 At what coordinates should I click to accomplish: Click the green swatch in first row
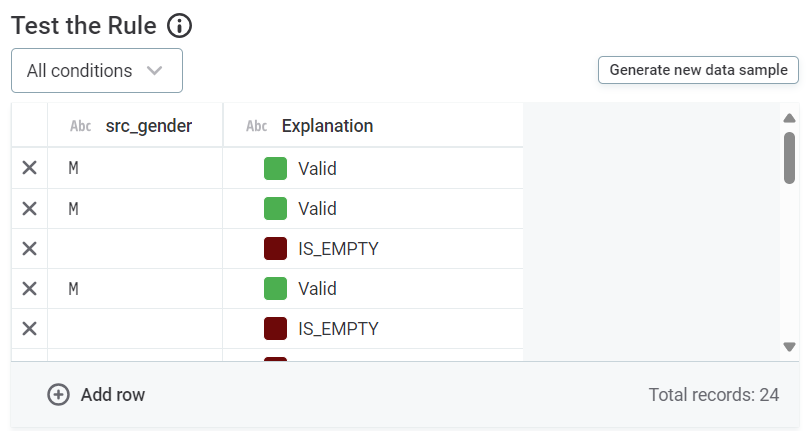pyautogui.click(x=276, y=168)
